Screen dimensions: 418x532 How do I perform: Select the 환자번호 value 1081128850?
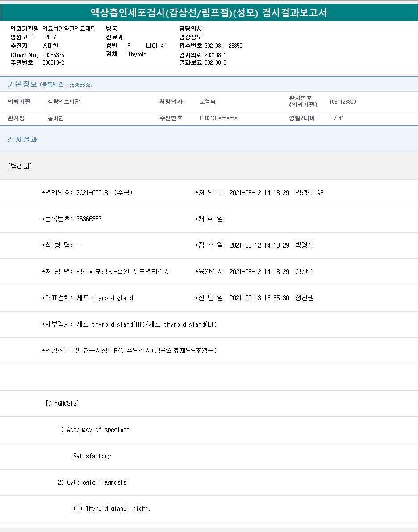[x=343, y=102]
